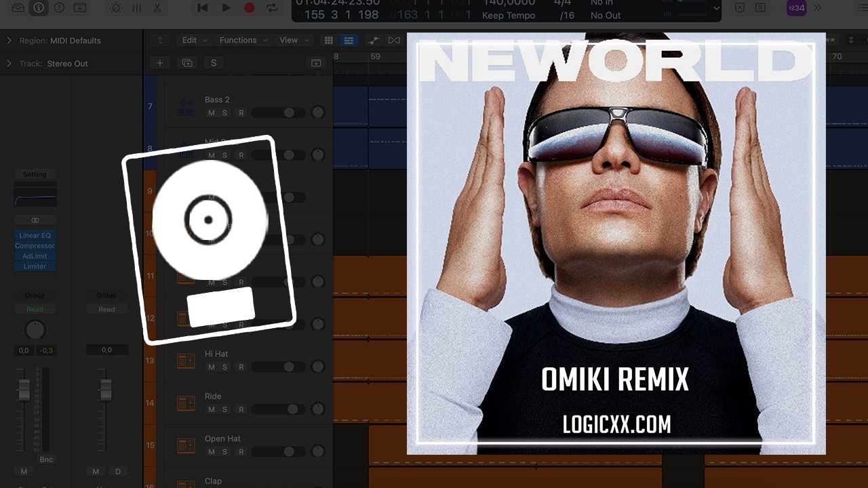This screenshot has width=868, height=488.
Task: Add a new track with plus button
Action: click(x=160, y=63)
